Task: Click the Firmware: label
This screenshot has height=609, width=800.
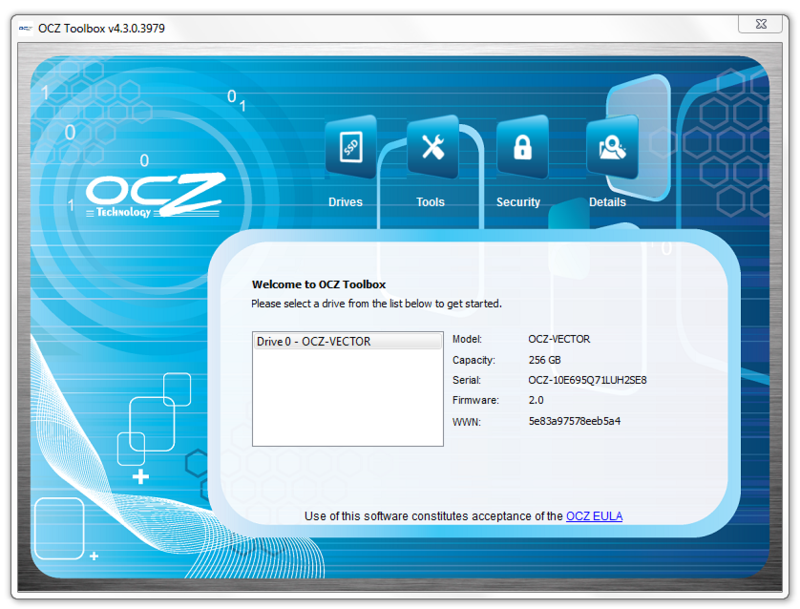Action: [476, 400]
